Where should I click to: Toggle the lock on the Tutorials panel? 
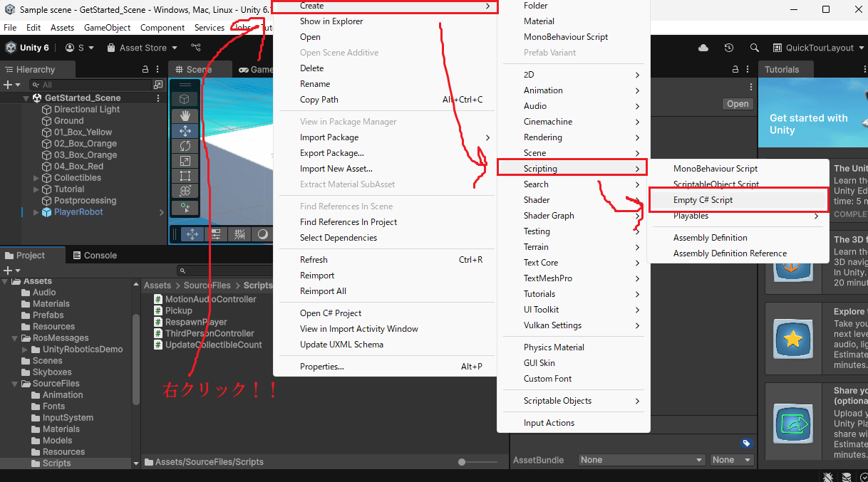(x=736, y=69)
